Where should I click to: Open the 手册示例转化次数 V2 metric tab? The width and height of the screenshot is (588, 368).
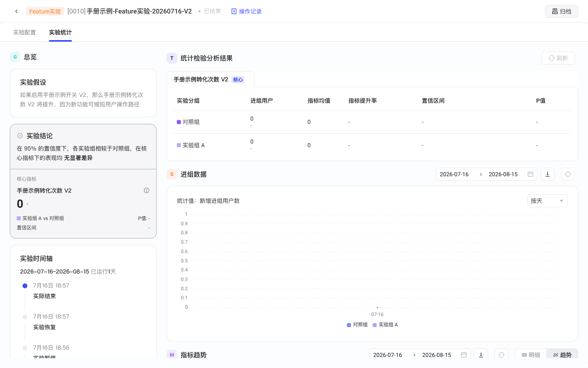tap(210, 79)
